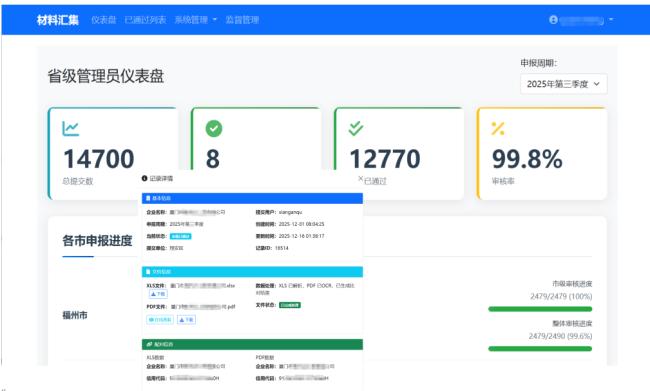Click the 2479/2479 (100%) progress text
The image size is (650, 391).
click(561, 296)
